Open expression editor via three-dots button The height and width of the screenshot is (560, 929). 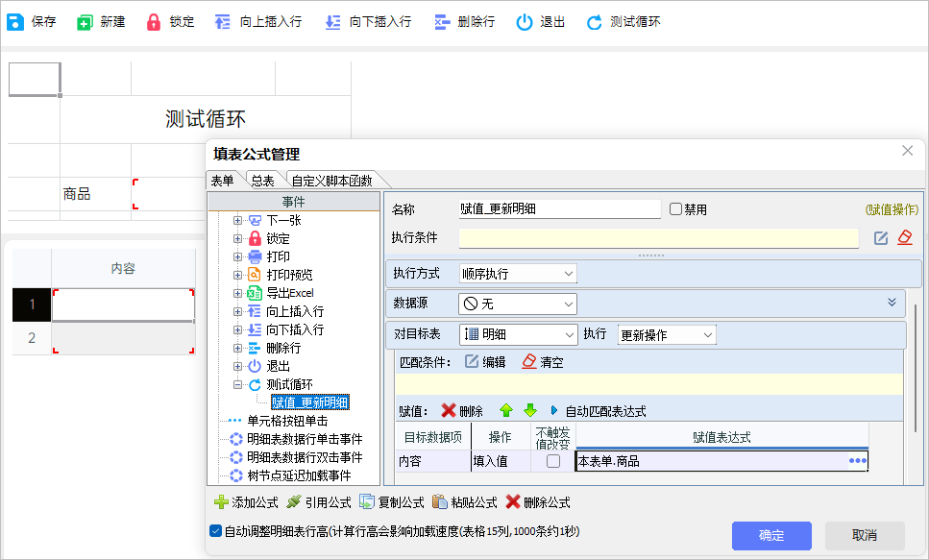tap(857, 461)
